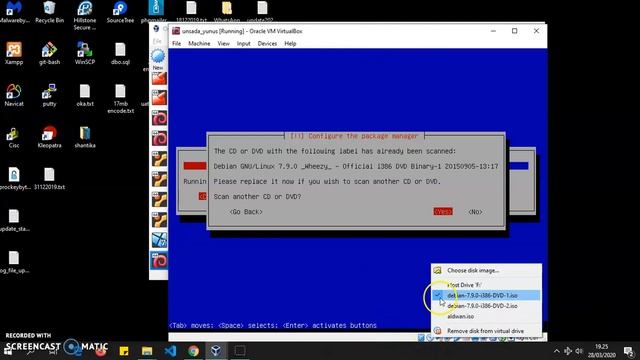The width and height of the screenshot is (640, 360).
Task: Open the taskbar clock and date
Action: point(602,351)
